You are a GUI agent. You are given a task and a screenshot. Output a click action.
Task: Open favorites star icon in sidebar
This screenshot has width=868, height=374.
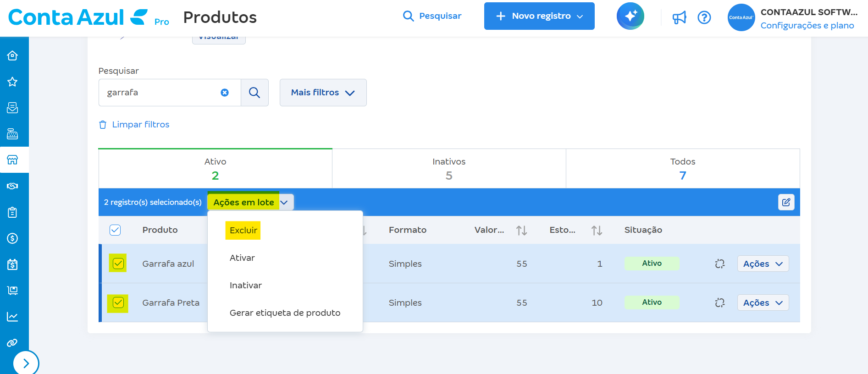[x=12, y=82]
